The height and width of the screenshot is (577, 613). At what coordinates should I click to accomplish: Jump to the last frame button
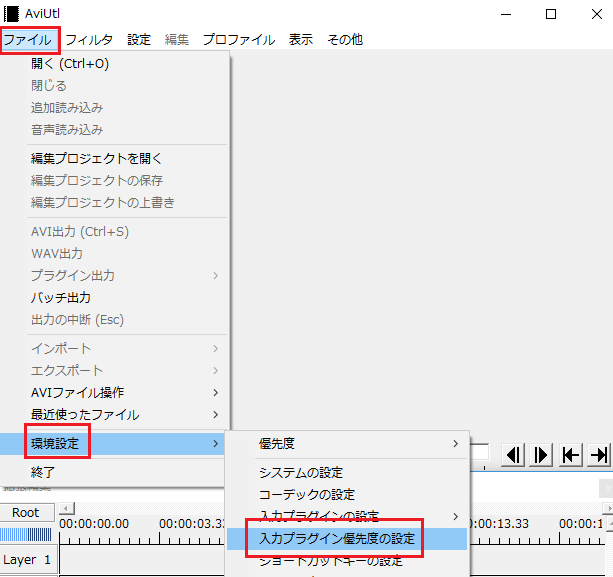(x=599, y=455)
